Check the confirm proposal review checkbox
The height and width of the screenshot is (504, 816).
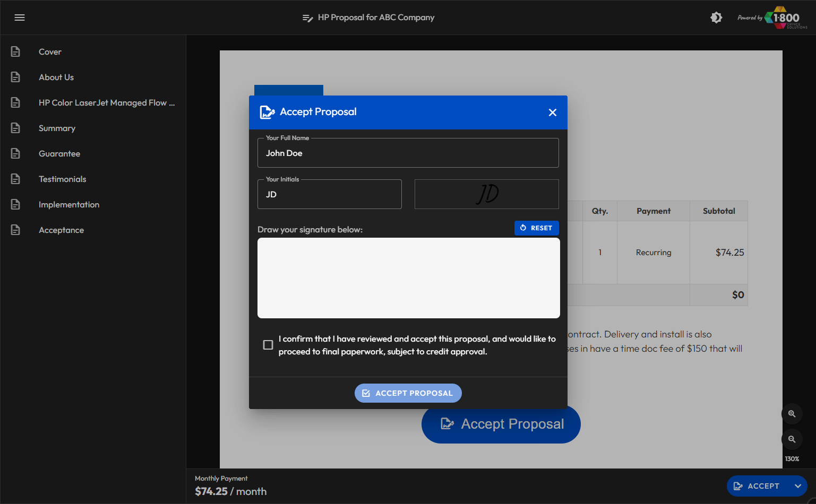tap(268, 345)
